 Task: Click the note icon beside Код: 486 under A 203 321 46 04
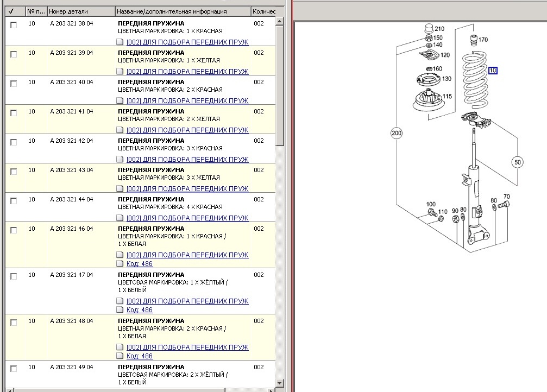coord(121,264)
